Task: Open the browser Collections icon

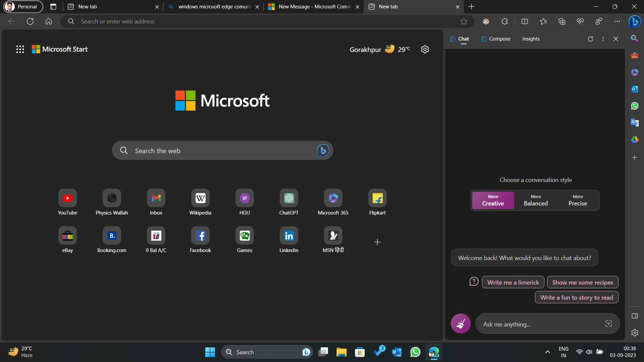Action: [x=562, y=21]
